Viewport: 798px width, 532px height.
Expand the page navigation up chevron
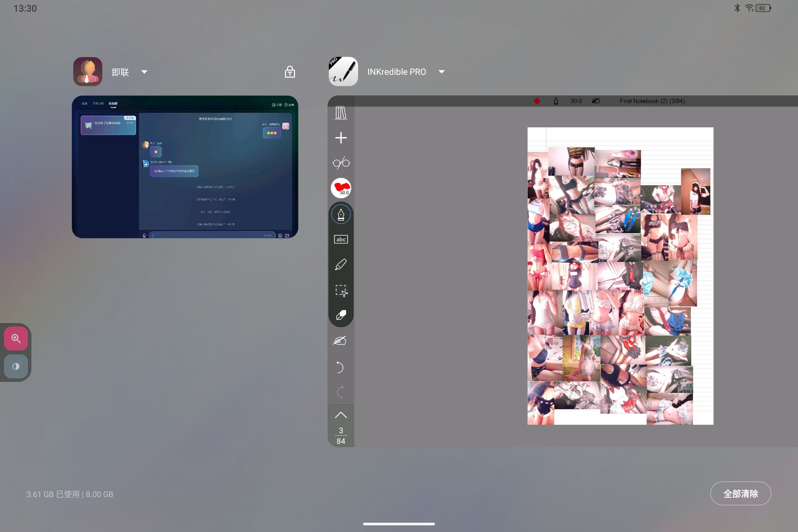(340, 415)
